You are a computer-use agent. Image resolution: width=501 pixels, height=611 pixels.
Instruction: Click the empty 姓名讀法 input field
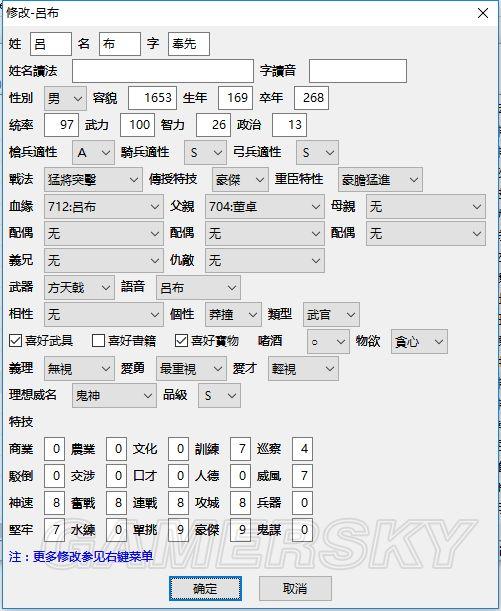click(x=163, y=71)
